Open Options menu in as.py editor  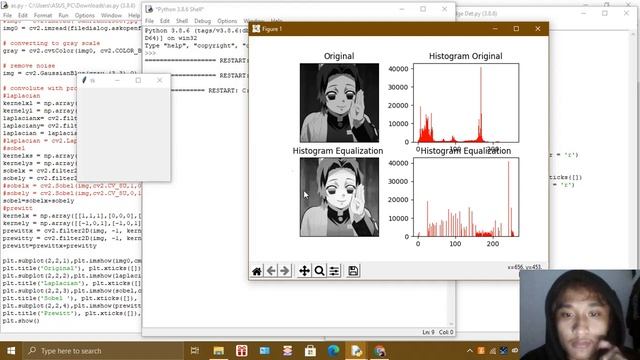[84, 16]
